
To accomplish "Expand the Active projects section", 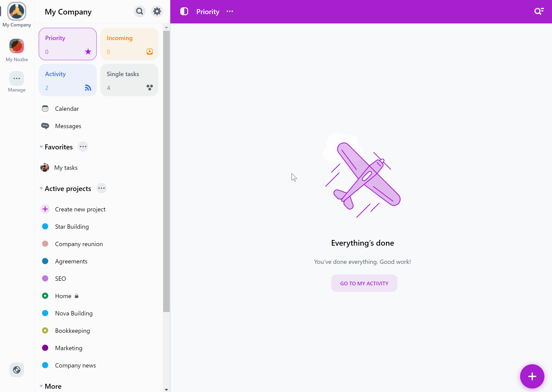I will pyautogui.click(x=41, y=188).
